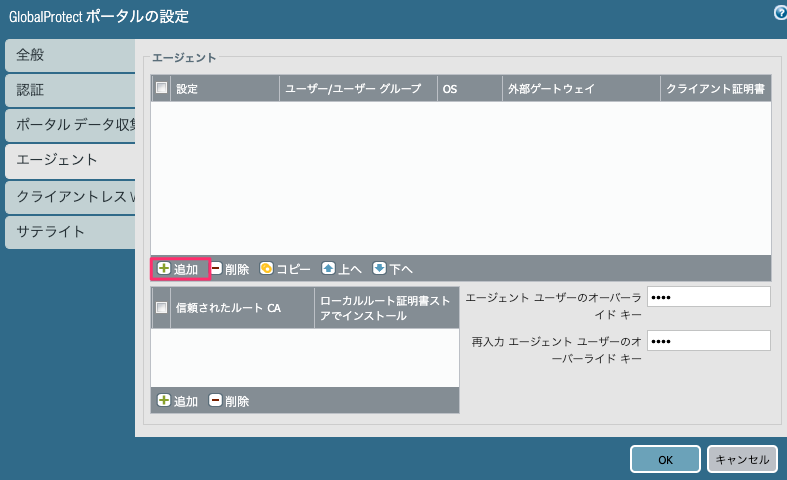Move entry up with the 上へ button
Screen dimensions: 787x480
point(342,269)
